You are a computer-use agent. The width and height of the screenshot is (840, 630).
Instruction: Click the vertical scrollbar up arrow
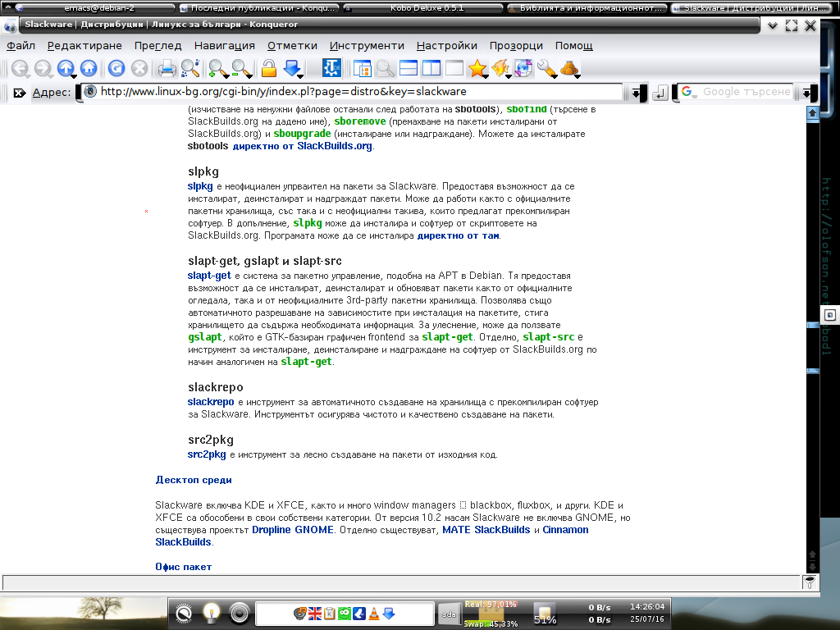(813, 113)
